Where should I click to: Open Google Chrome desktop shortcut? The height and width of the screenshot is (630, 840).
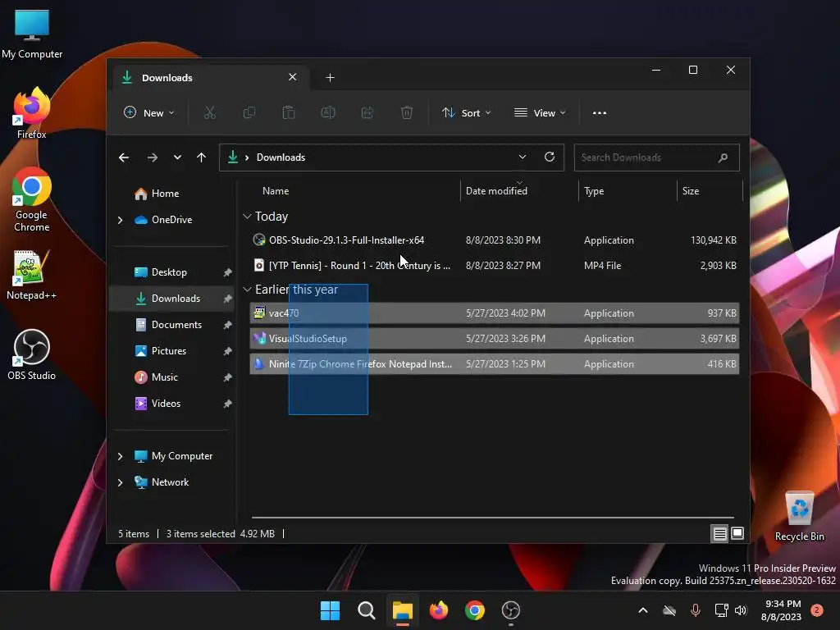(x=32, y=199)
